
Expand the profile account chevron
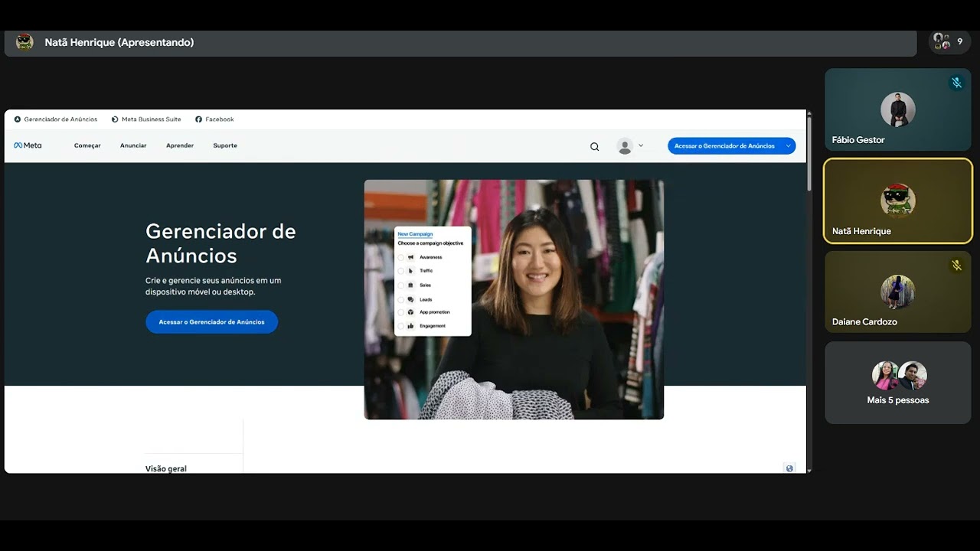click(641, 145)
